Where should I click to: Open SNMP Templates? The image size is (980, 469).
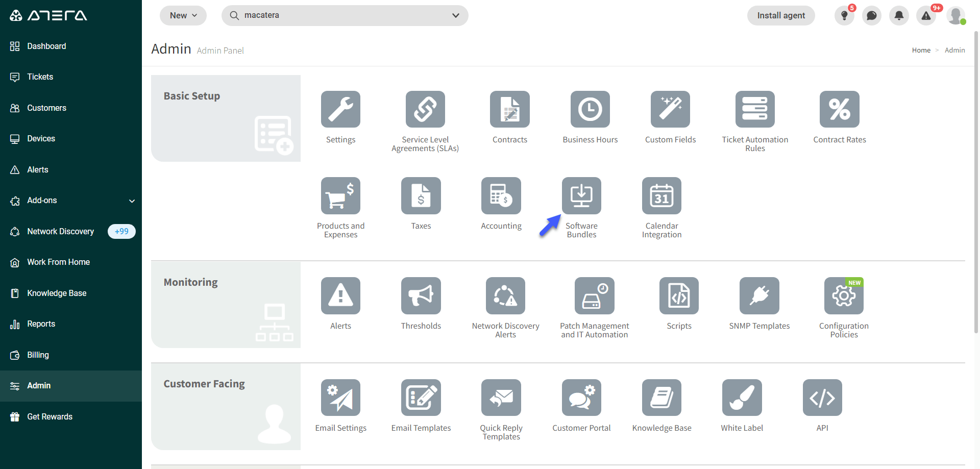[x=759, y=295]
